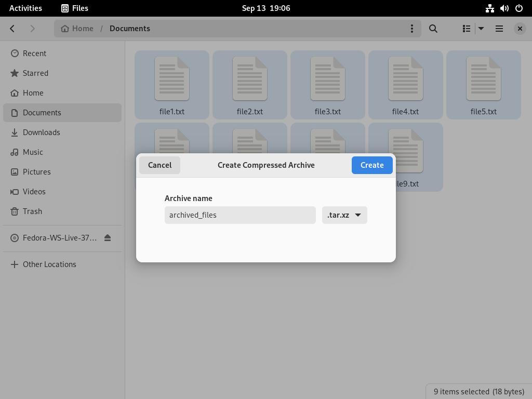This screenshot has height=399, width=532.
Task: Select the file4.txt icon
Action: coord(405,79)
